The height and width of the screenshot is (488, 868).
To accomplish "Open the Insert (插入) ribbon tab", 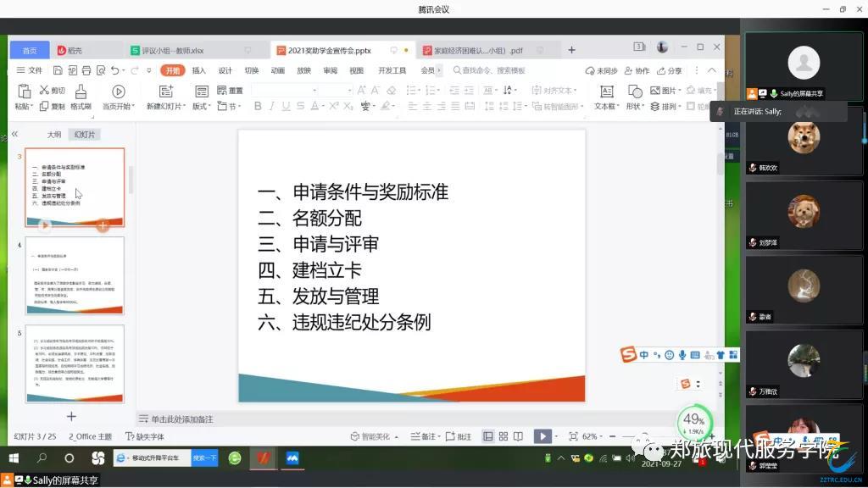I will (x=198, y=71).
